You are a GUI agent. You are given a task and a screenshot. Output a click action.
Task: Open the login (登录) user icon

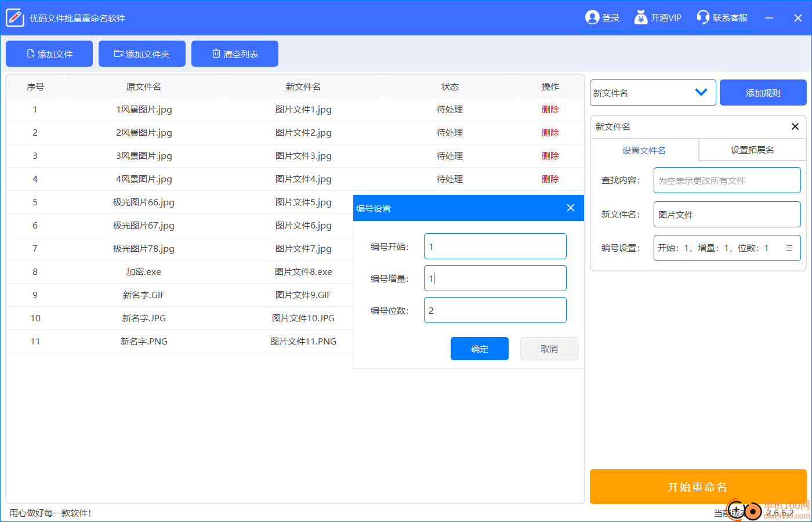(x=592, y=17)
